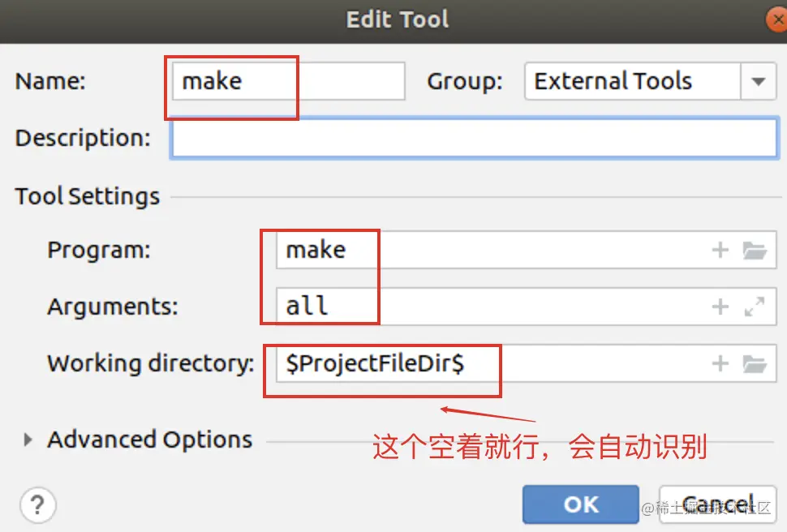Click the Edit Tool title bar
Viewport: 787px width, 532px height.
(393, 21)
